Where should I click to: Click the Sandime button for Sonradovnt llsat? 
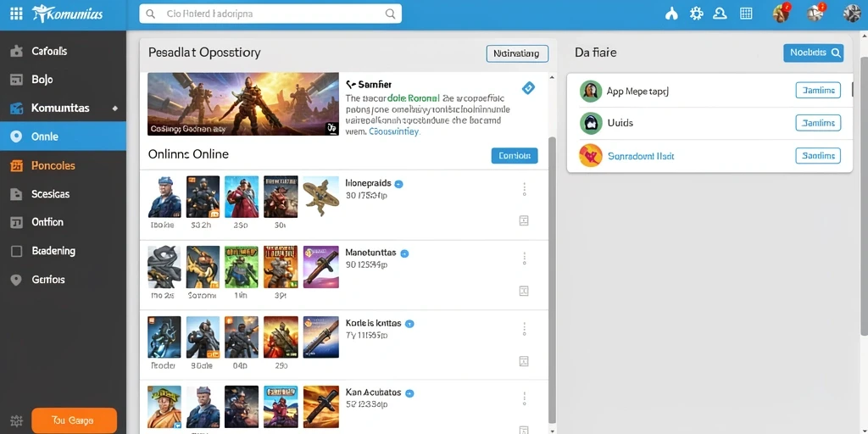pyautogui.click(x=818, y=156)
